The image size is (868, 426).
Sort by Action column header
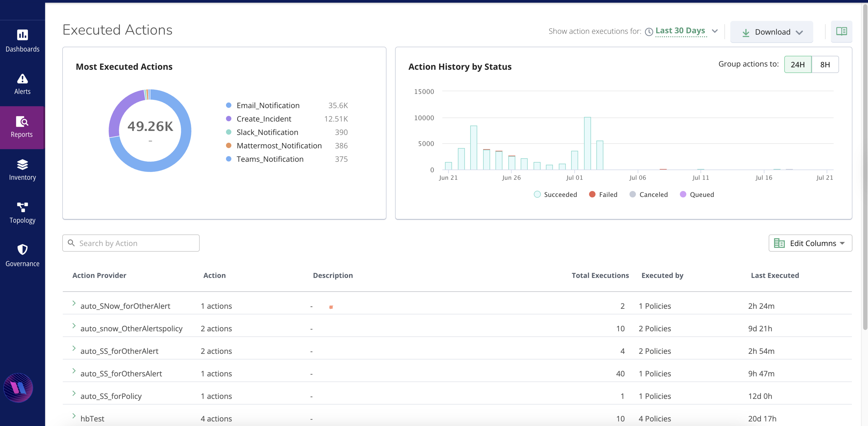click(x=214, y=276)
